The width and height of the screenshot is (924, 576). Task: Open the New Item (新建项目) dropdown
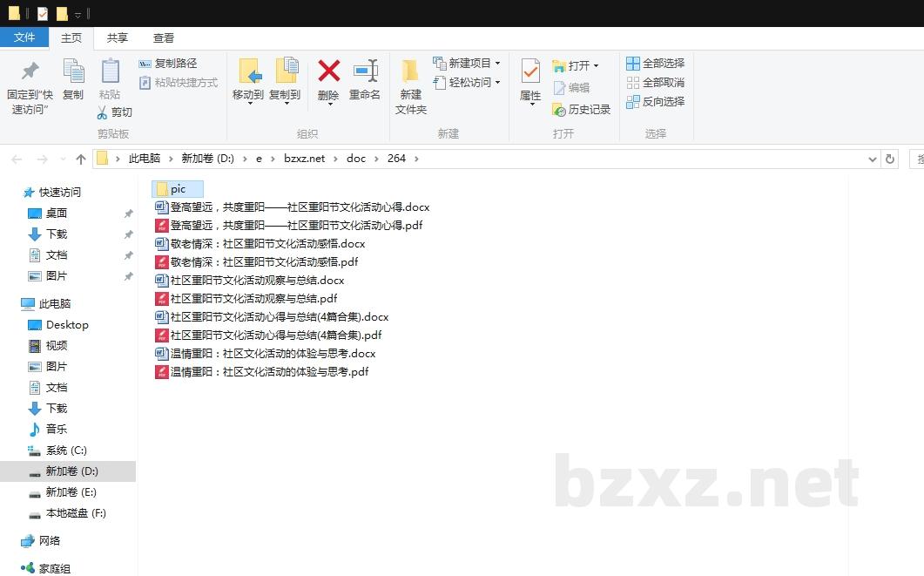[497, 64]
